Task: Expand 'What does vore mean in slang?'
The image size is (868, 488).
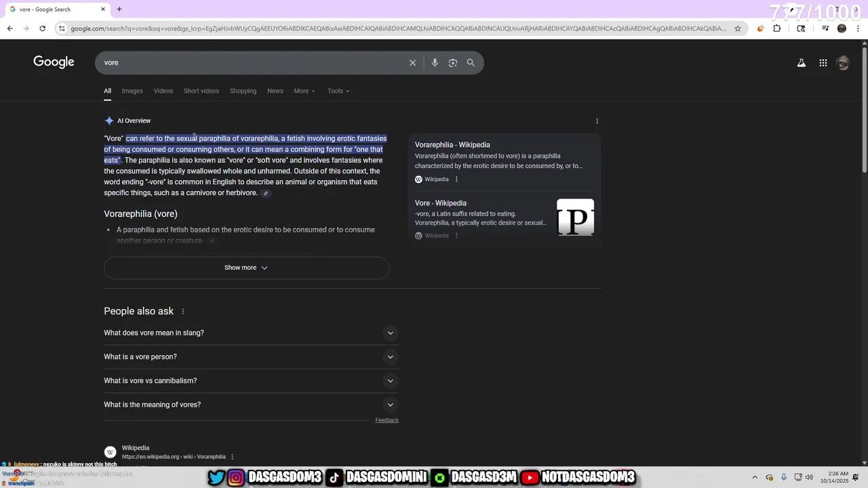Action: [251, 333]
